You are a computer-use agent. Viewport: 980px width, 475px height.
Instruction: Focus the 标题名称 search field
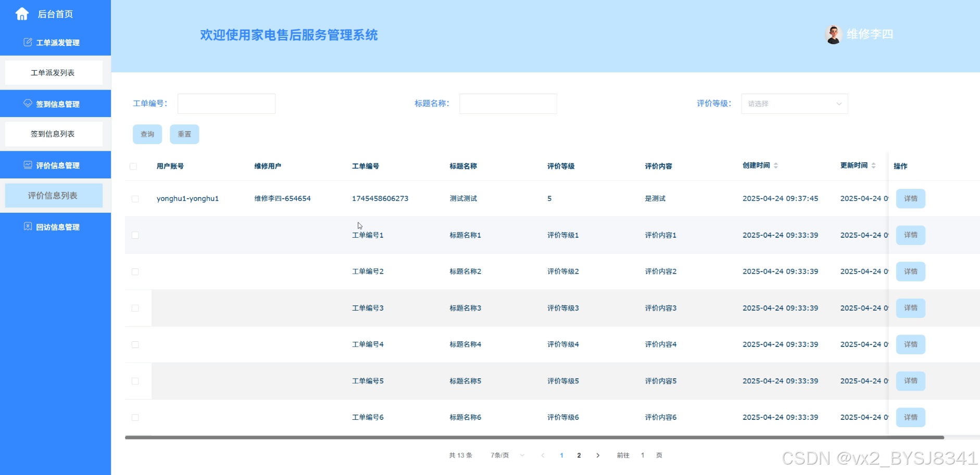(508, 104)
